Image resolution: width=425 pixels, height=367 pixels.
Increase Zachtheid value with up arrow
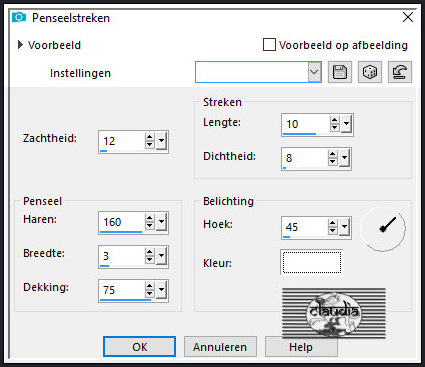click(x=150, y=137)
